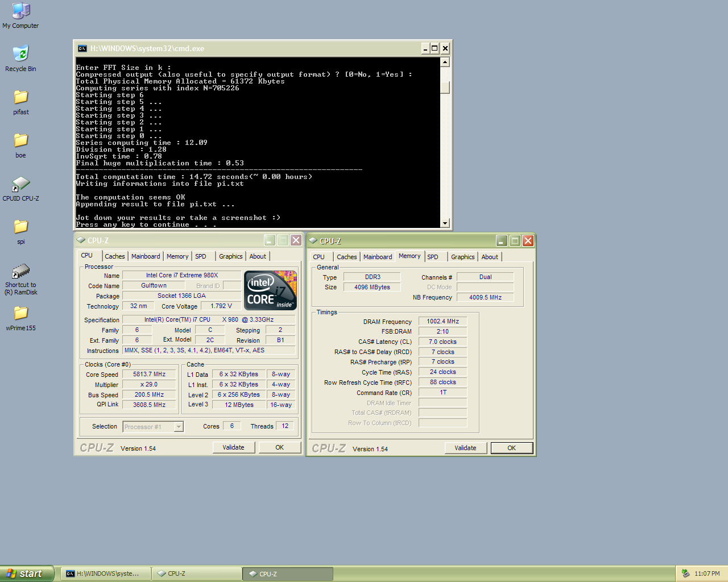
Task: Open Mainboard tab in left CPU-Z
Action: [x=146, y=256]
